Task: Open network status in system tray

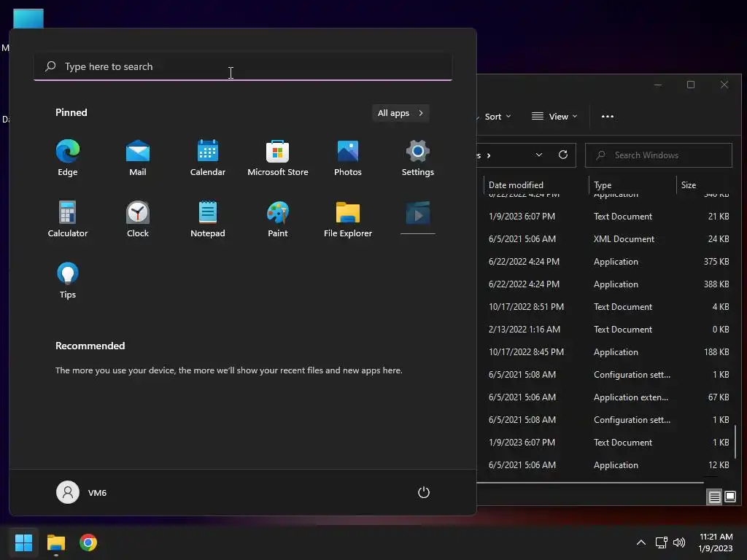Action: click(x=661, y=542)
